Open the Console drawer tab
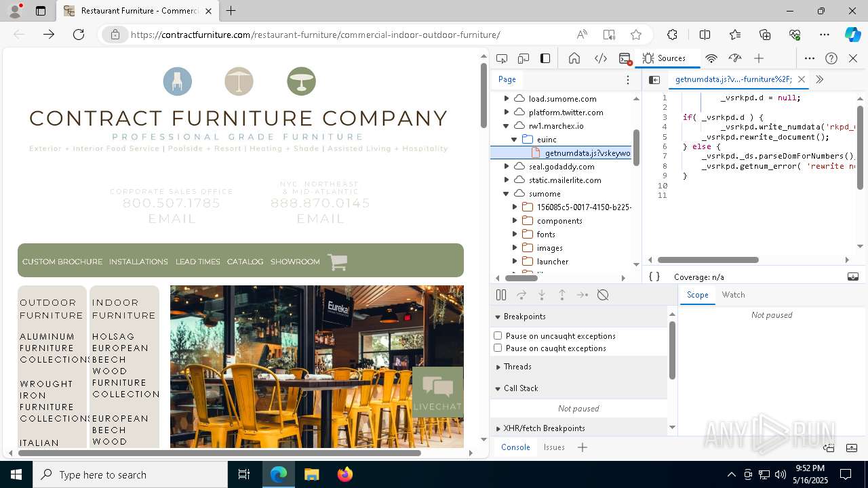The image size is (868, 488). [515, 447]
